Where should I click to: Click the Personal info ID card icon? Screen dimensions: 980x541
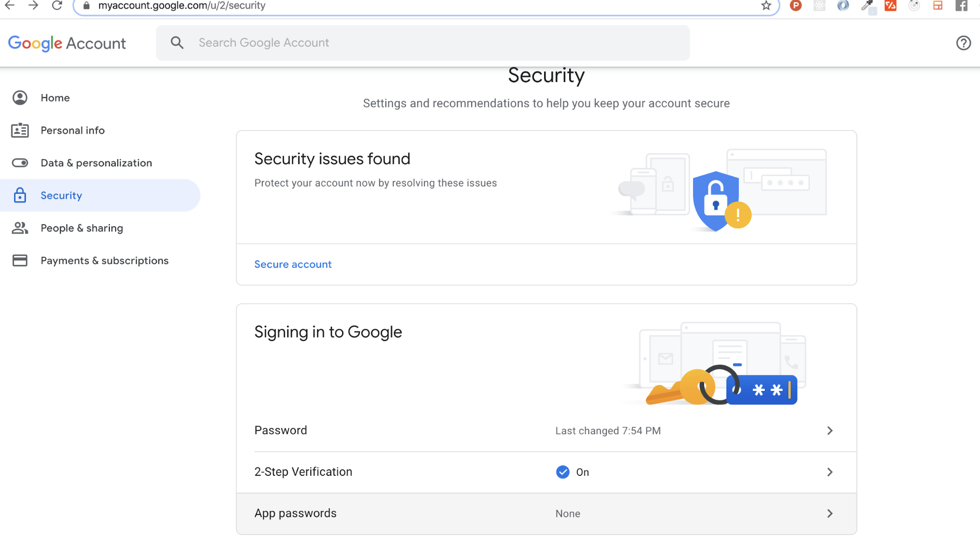point(20,130)
